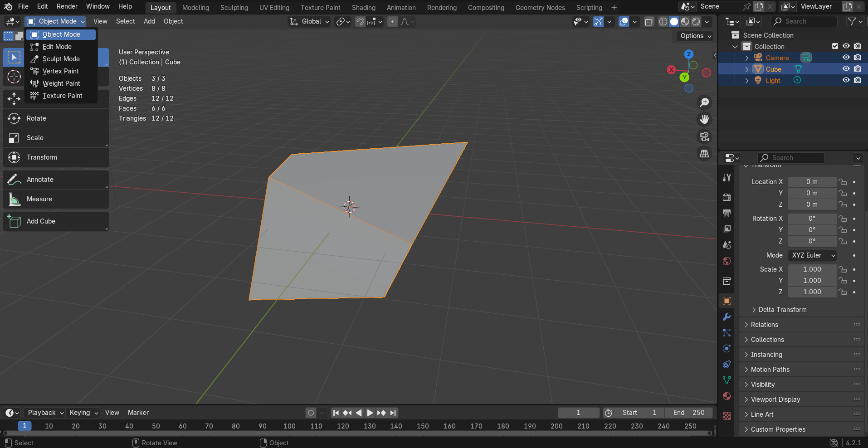Open Global transform orientation dropdown
The width and height of the screenshot is (868, 448).
[309, 21]
